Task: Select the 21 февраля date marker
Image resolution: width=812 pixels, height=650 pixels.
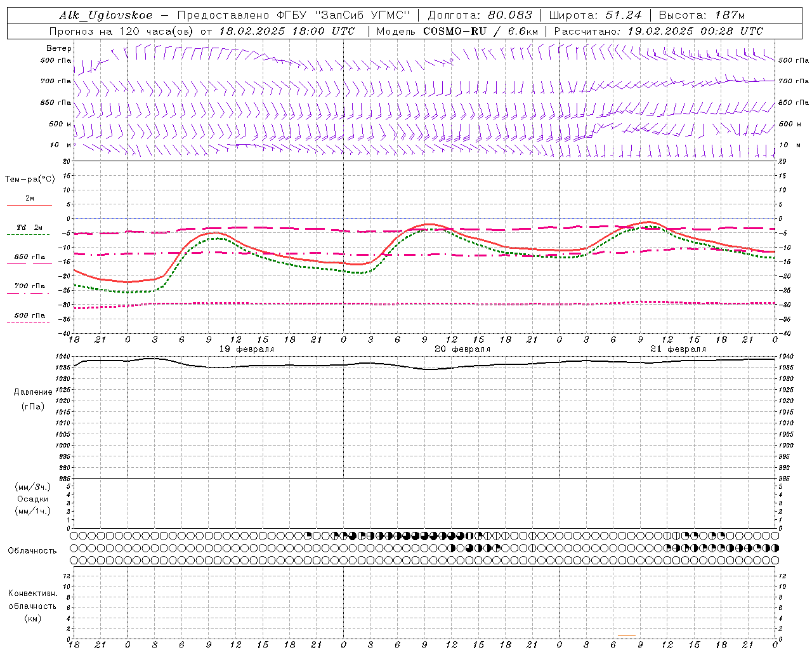Action: click(678, 349)
